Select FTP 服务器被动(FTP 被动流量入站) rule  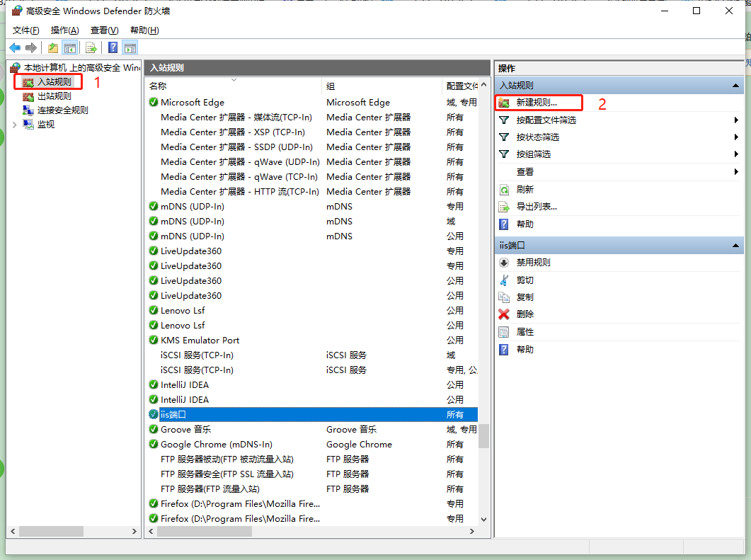[x=312, y=459]
